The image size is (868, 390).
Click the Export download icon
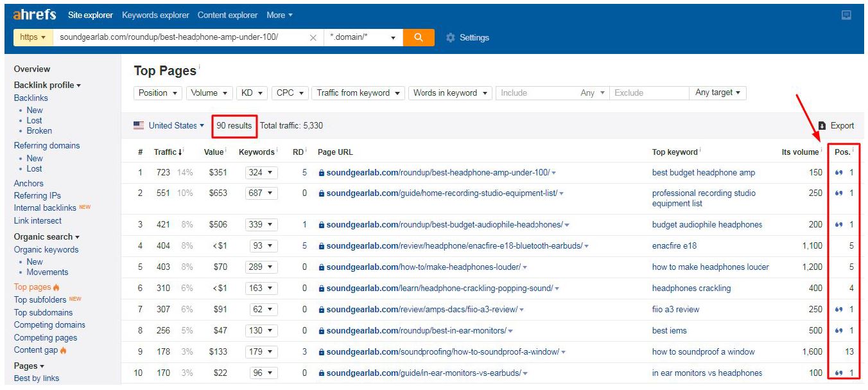822,126
